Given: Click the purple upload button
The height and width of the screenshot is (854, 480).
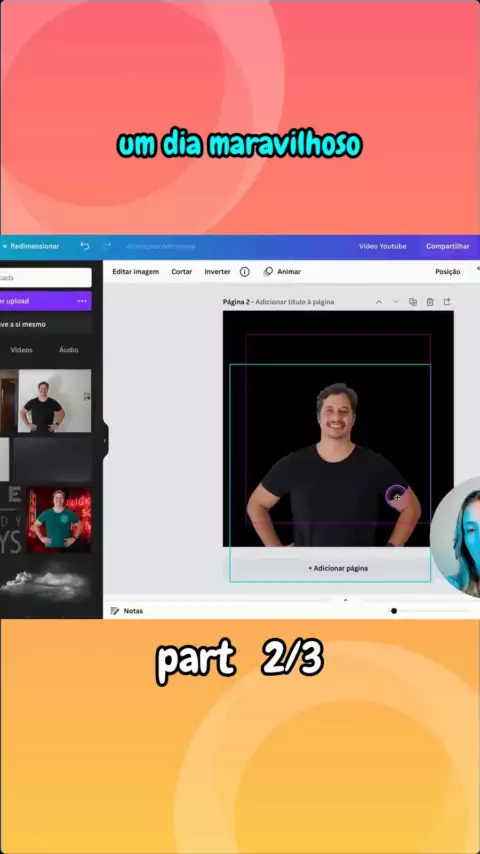Looking at the screenshot, I should 46,301.
